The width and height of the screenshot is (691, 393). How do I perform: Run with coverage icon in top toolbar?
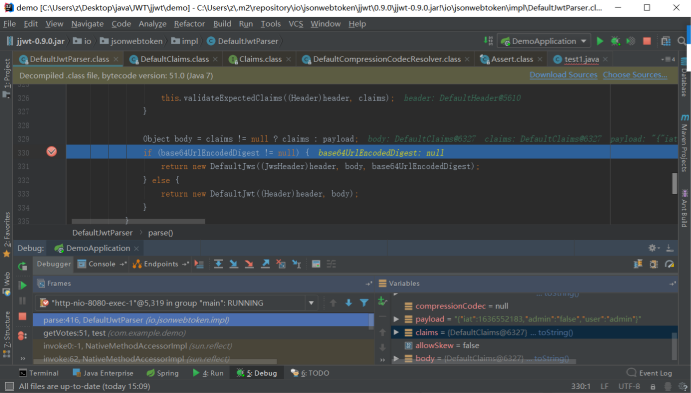tap(631, 41)
